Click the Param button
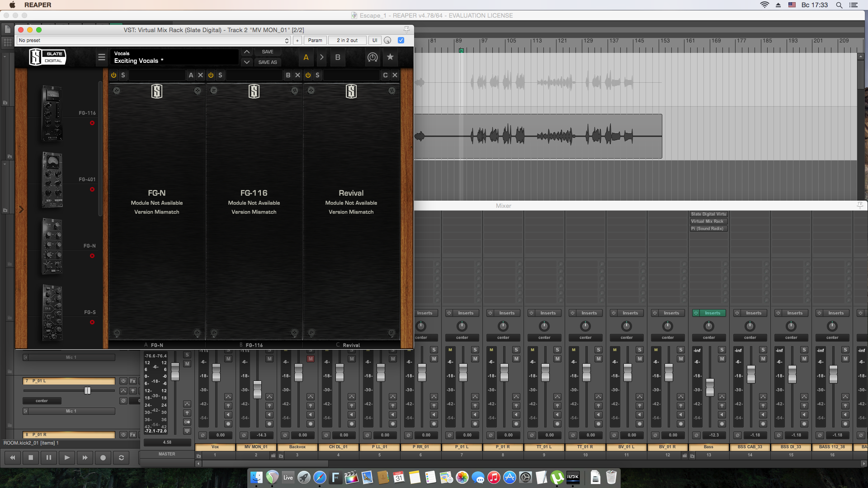 coord(315,40)
